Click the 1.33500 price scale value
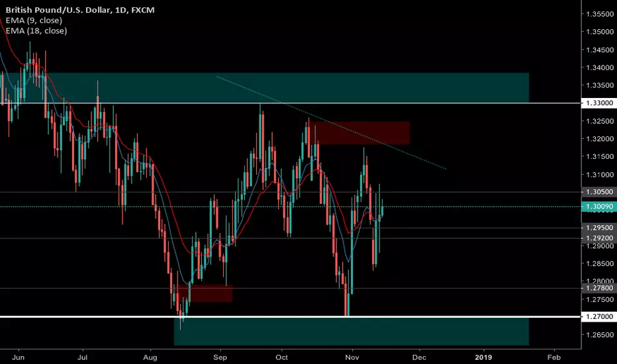 (600, 85)
